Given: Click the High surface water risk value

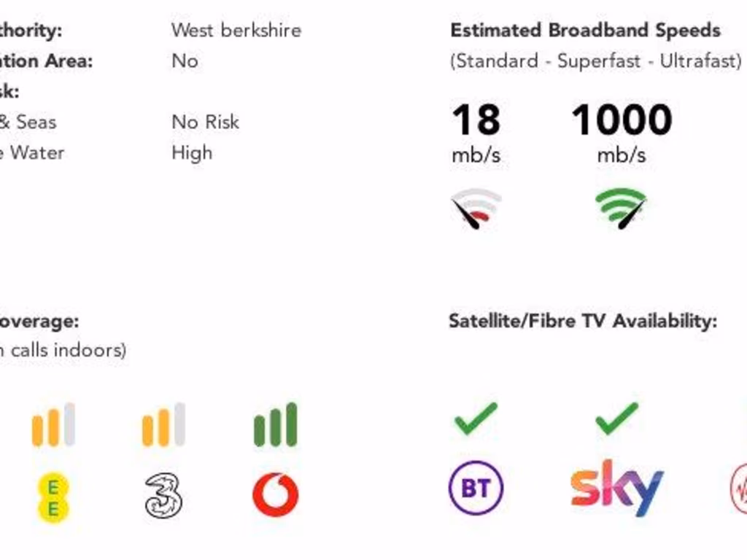Looking at the screenshot, I should coord(192,152).
